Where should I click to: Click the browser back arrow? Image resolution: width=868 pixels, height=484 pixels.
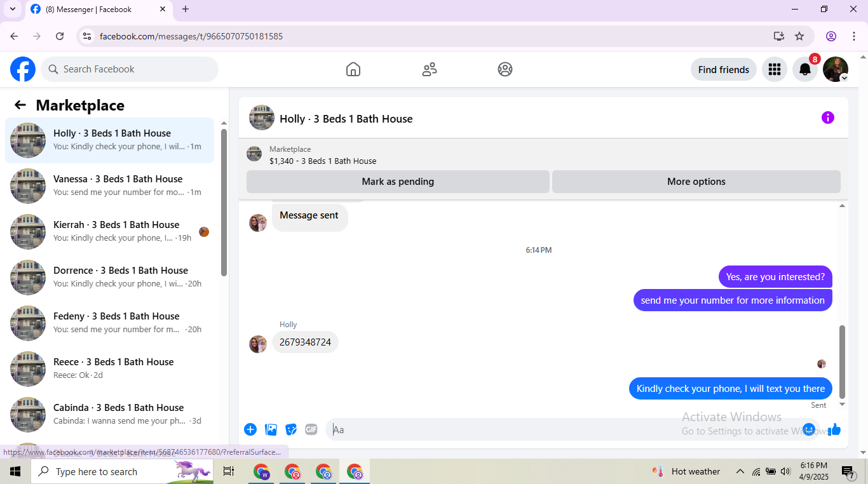(x=14, y=36)
